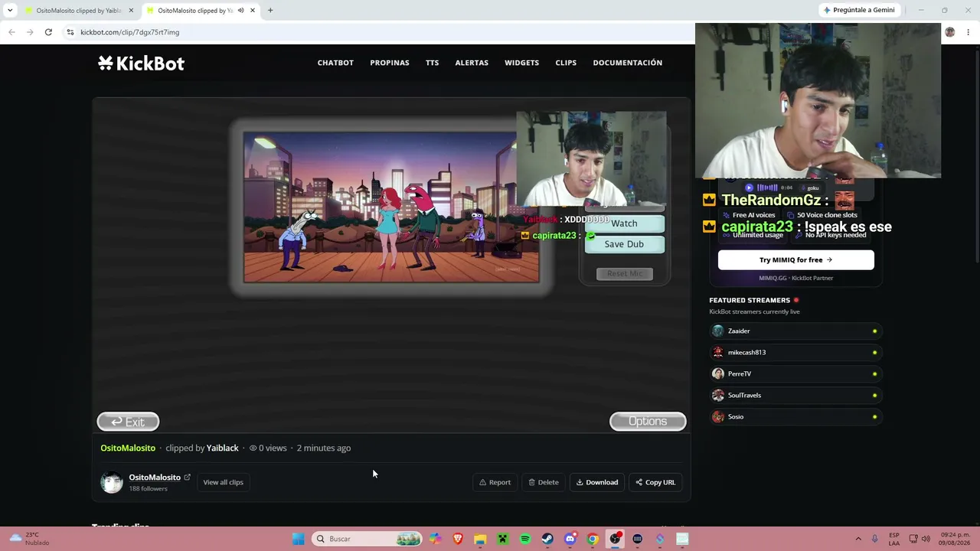Open featured streamer PerreTV
The height and width of the screenshot is (551, 980).
(x=796, y=373)
